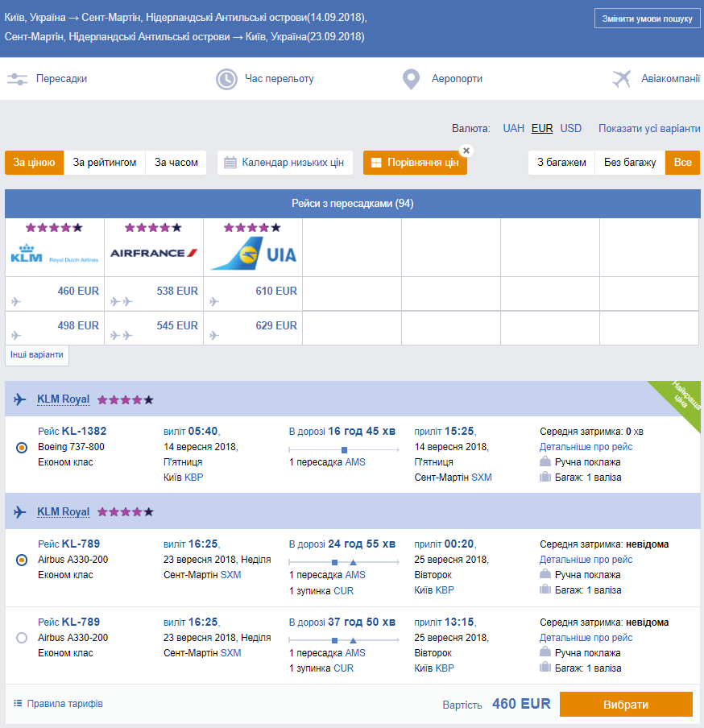Viewport: 704px width, 728px height.
Task: Click route timeline for 24 год 55 хв flight
Action: (344, 562)
